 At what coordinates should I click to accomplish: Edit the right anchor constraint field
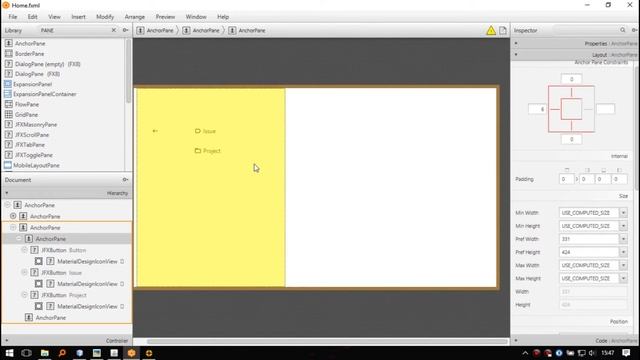605,109
